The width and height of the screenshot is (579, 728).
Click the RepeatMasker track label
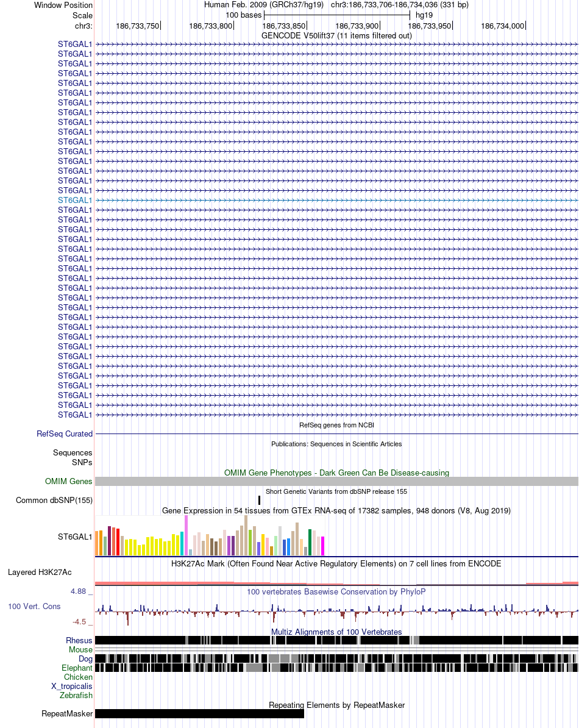67,713
